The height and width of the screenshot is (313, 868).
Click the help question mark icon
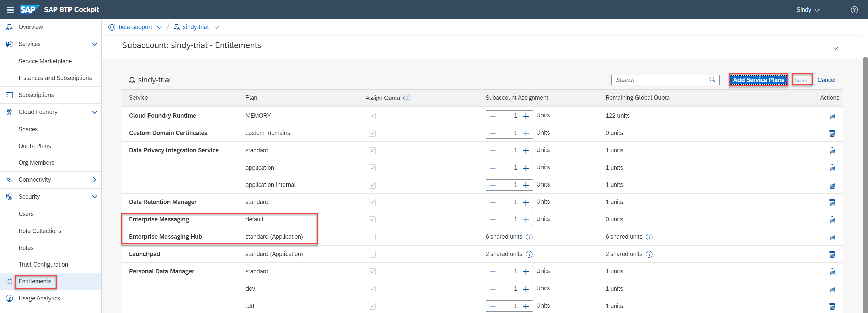point(854,10)
